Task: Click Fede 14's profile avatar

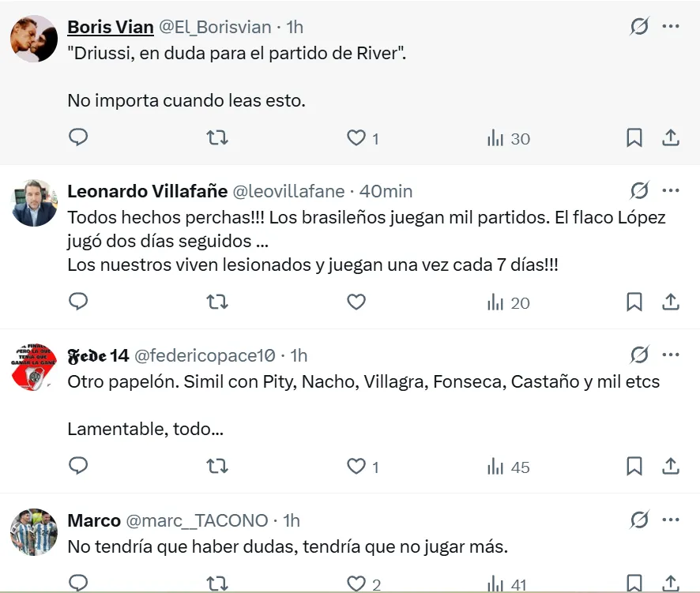Action: (x=34, y=368)
